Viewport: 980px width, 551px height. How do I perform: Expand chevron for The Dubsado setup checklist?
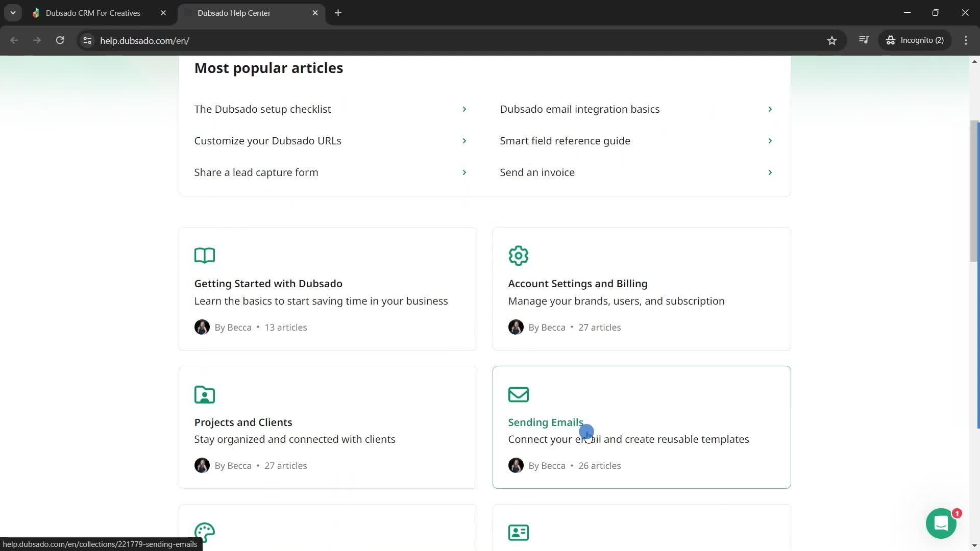tap(464, 109)
